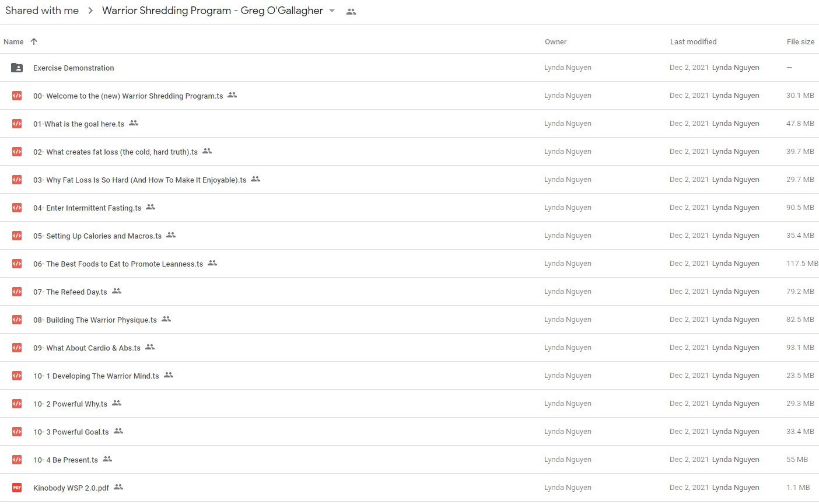Select 04- Enter Intermittent Fasting.ts file name
The image size is (819, 504).
(x=87, y=208)
